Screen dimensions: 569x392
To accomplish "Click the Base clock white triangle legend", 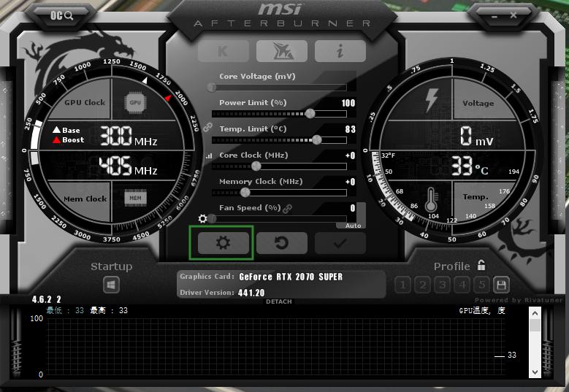I will coord(57,130).
